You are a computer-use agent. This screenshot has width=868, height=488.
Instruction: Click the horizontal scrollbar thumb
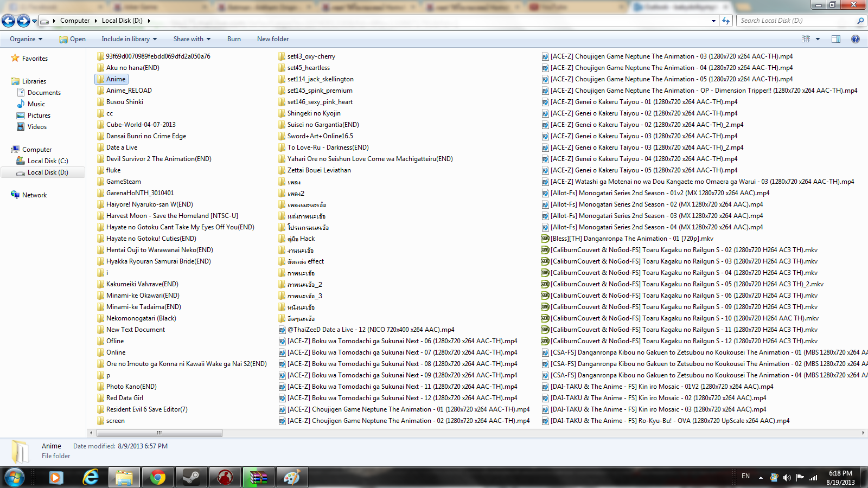click(159, 433)
